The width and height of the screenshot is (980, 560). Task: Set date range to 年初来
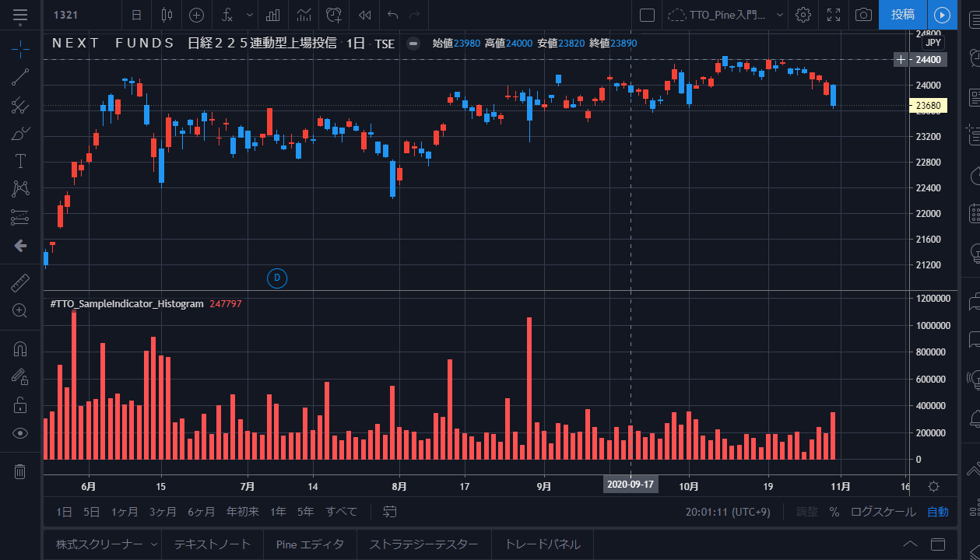tap(242, 512)
